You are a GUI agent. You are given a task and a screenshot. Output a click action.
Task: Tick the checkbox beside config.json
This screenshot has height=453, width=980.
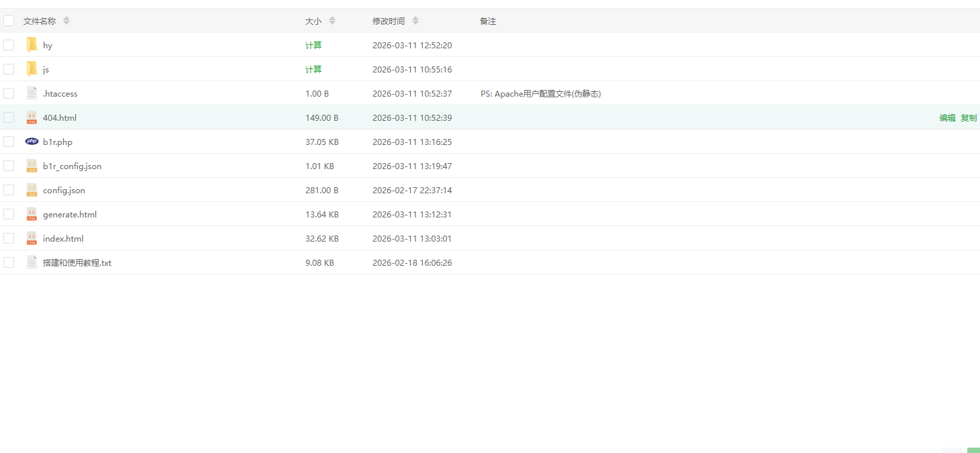pyautogui.click(x=9, y=190)
